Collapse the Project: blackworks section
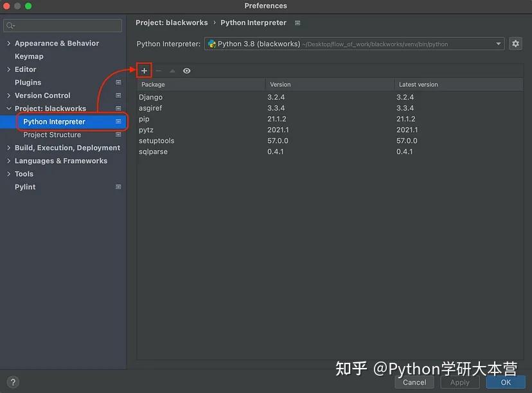This screenshot has width=532, height=393. 8,109
